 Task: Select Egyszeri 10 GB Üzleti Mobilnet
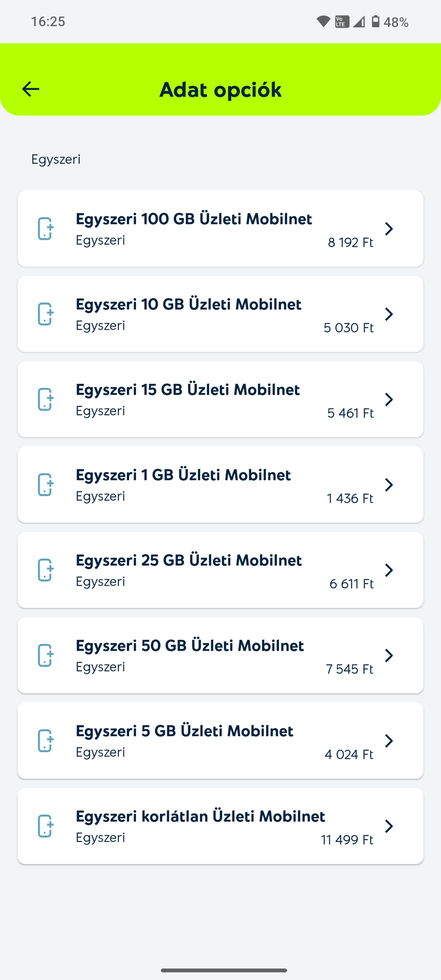coord(188,304)
